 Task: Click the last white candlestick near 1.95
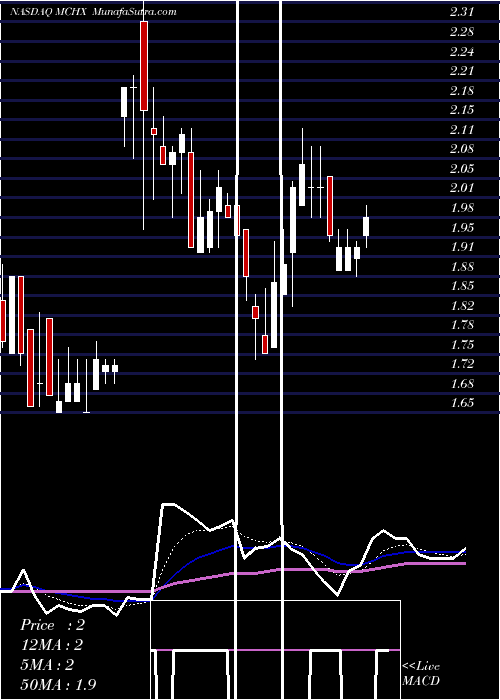[x=366, y=226]
